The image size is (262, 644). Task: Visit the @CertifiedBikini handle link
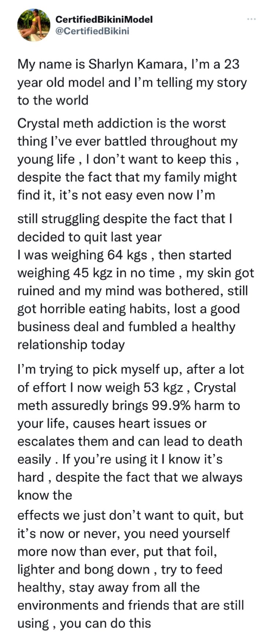pyautogui.click(x=92, y=31)
